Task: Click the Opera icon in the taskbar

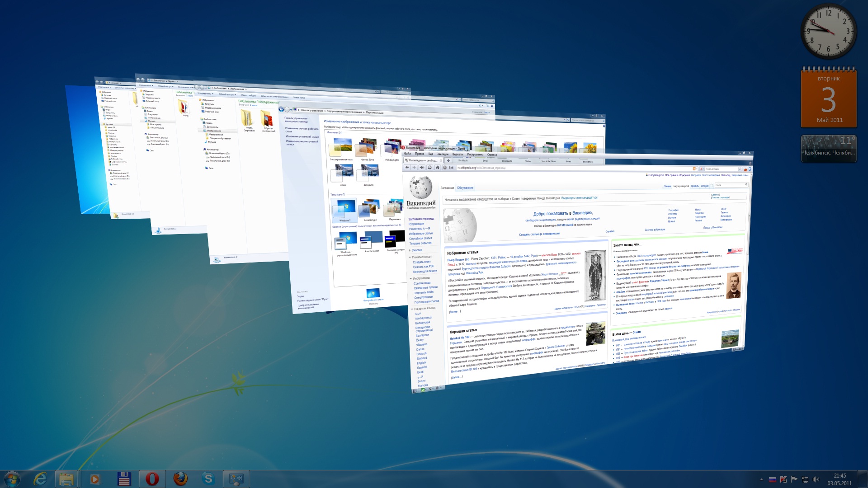Action: (x=152, y=479)
